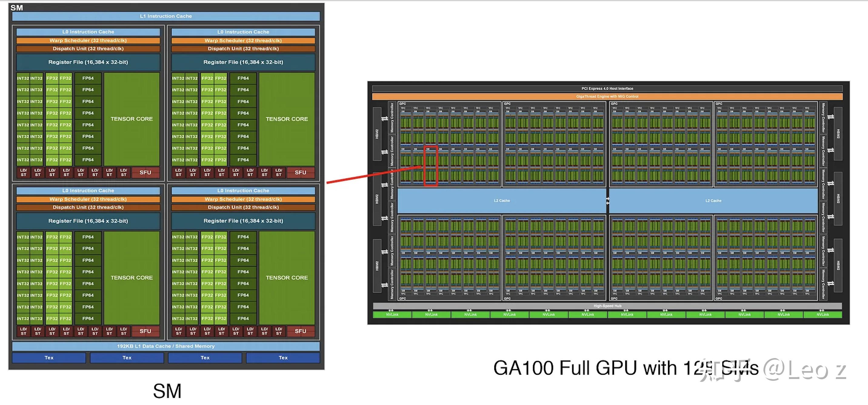Click the L1 Instruction Cache bar
The width and height of the screenshot is (868, 405).
pos(166,16)
